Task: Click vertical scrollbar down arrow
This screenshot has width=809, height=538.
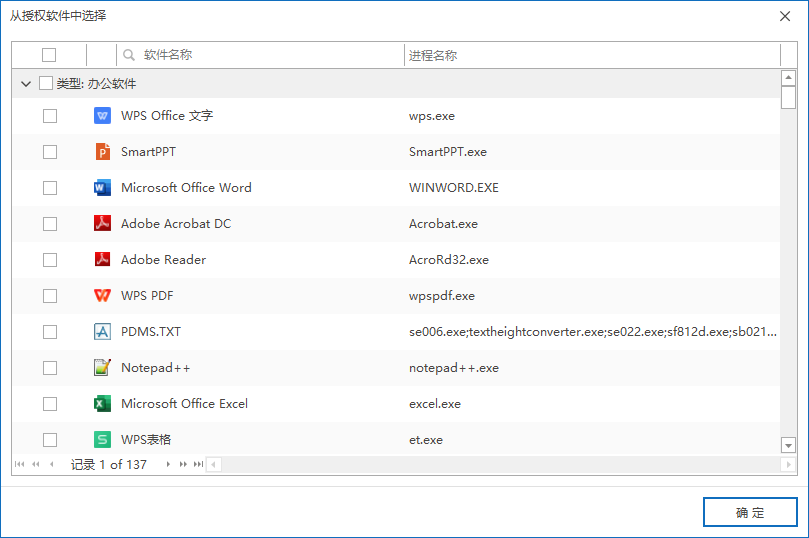Action: pyautogui.click(x=788, y=445)
